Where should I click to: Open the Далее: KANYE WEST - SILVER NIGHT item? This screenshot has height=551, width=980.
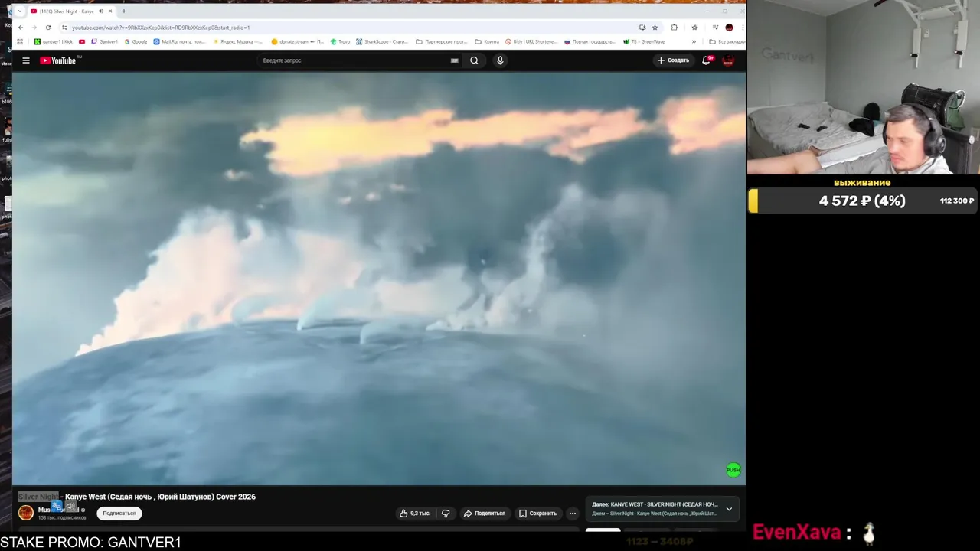pyautogui.click(x=655, y=509)
